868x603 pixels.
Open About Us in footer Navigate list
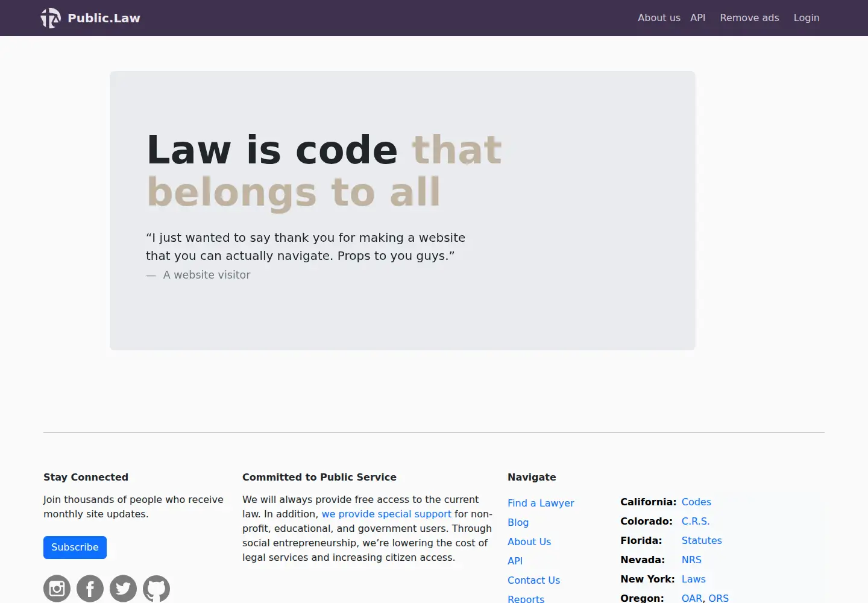529,541
